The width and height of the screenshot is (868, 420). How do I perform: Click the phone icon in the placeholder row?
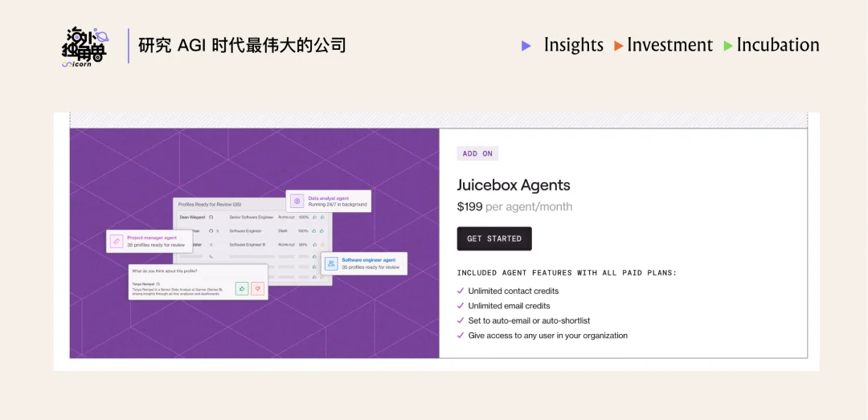[211, 257]
